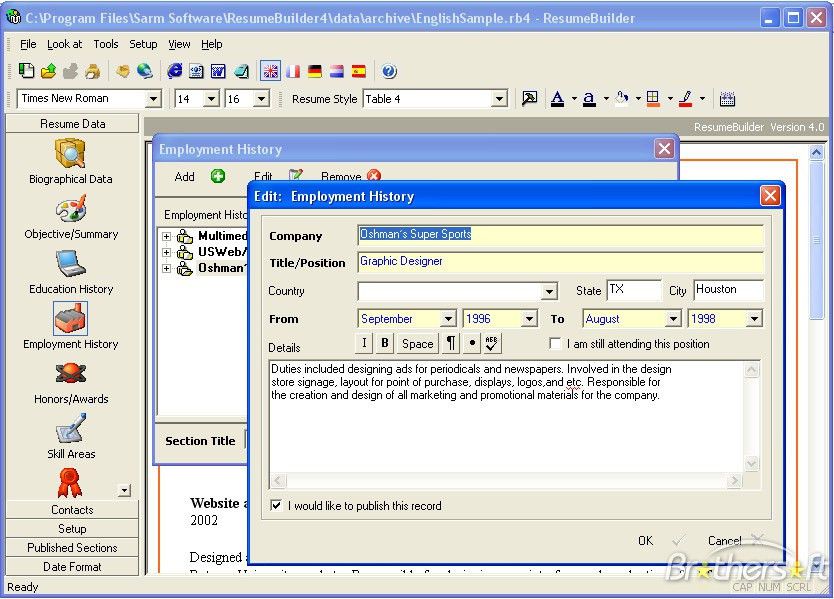Export to Word with the W icon
The height and width of the screenshot is (599, 834).
(x=218, y=71)
